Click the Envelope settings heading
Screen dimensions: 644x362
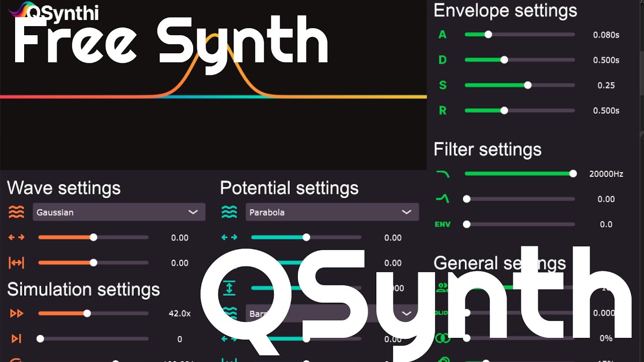click(505, 11)
